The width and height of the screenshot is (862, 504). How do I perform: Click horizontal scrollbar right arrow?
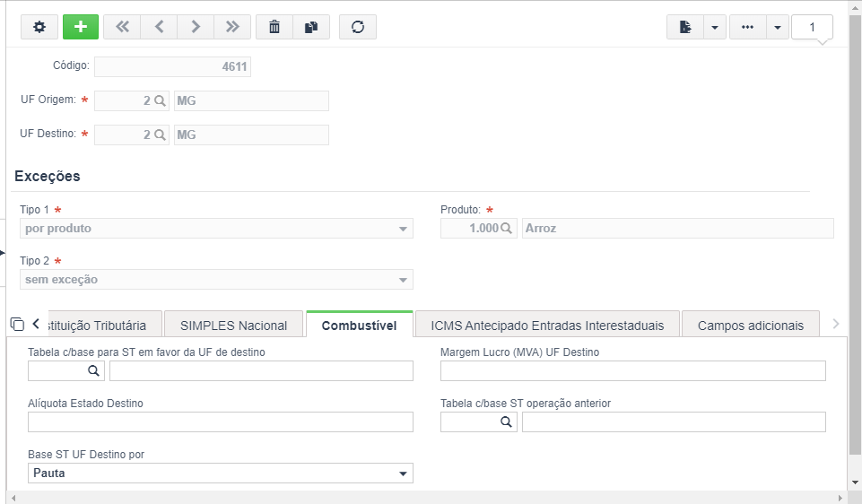click(840, 498)
